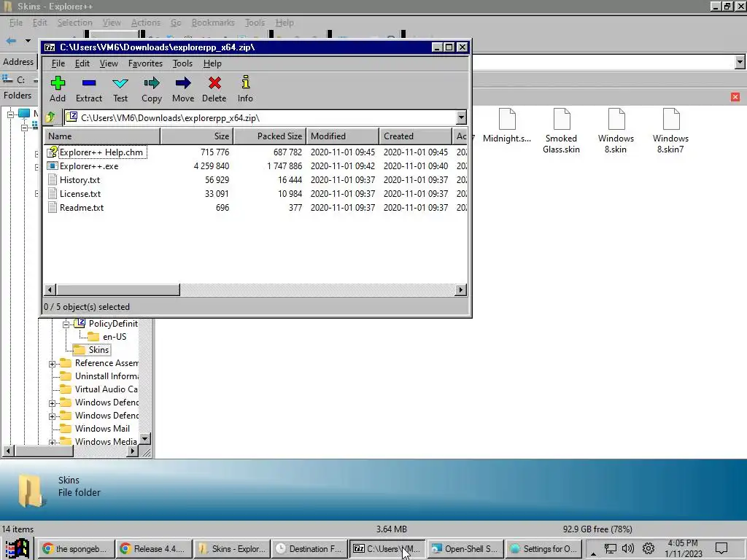Select the Smoked Glass.skin file
747x560 pixels.
click(x=561, y=131)
